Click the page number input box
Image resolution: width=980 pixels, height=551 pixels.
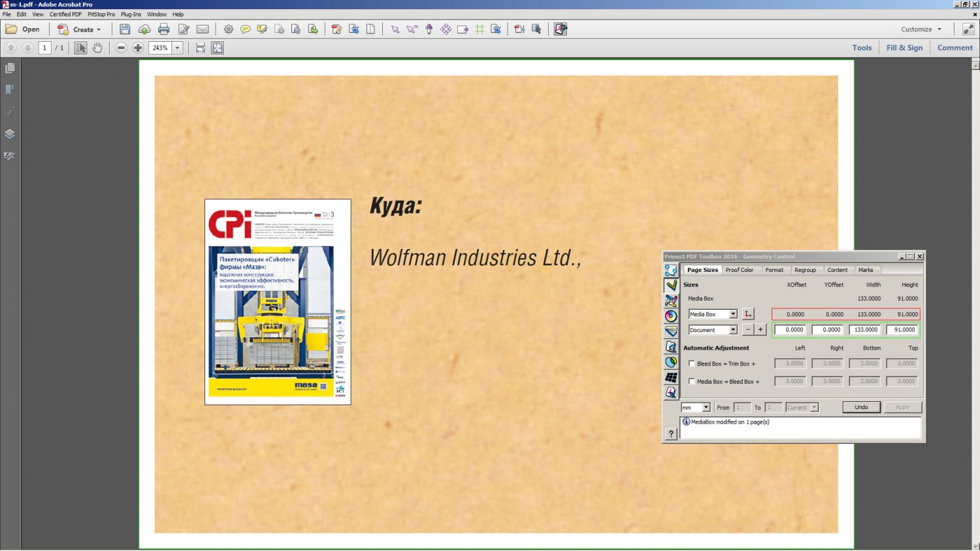tap(44, 48)
